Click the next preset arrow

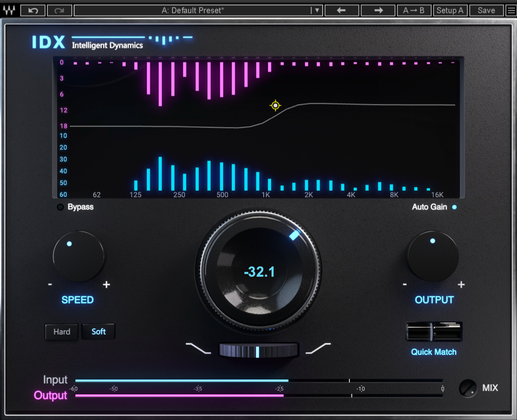coord(378,10)
